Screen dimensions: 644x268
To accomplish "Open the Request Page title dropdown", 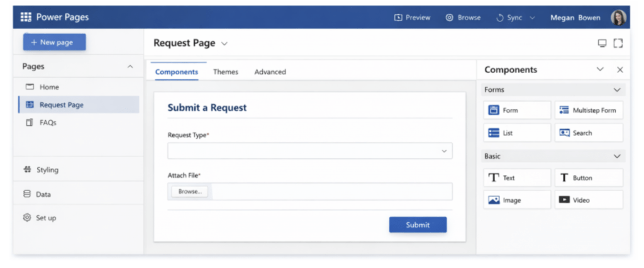I will [x=225, y=43].
